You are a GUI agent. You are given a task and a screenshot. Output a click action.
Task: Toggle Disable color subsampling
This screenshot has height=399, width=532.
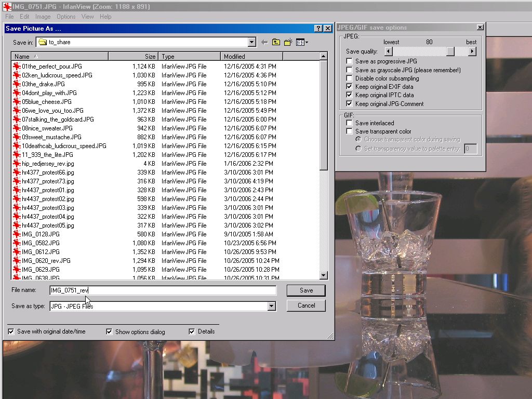point(349,78)
